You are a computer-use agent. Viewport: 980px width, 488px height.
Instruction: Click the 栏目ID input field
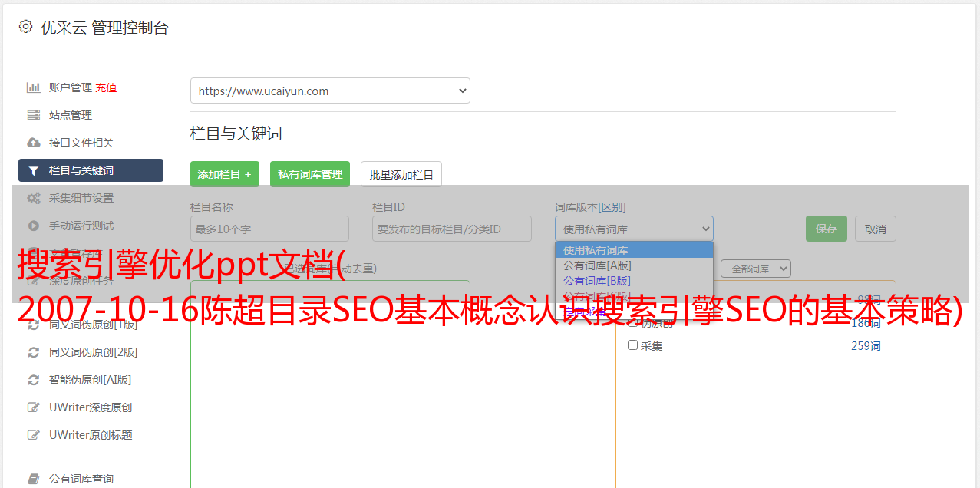(x=452, y=229)
